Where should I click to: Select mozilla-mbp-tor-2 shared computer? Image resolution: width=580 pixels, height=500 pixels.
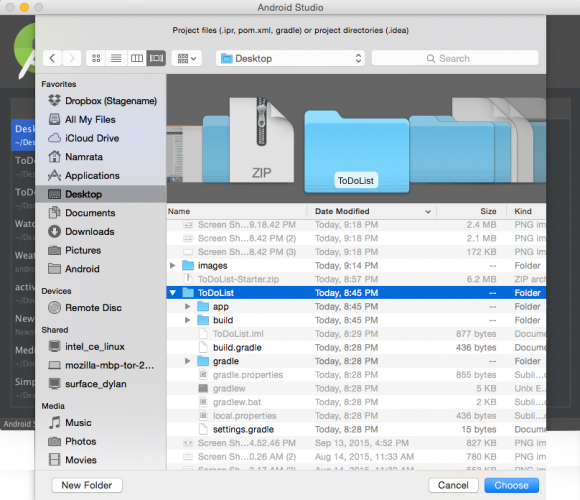[101, 365]
